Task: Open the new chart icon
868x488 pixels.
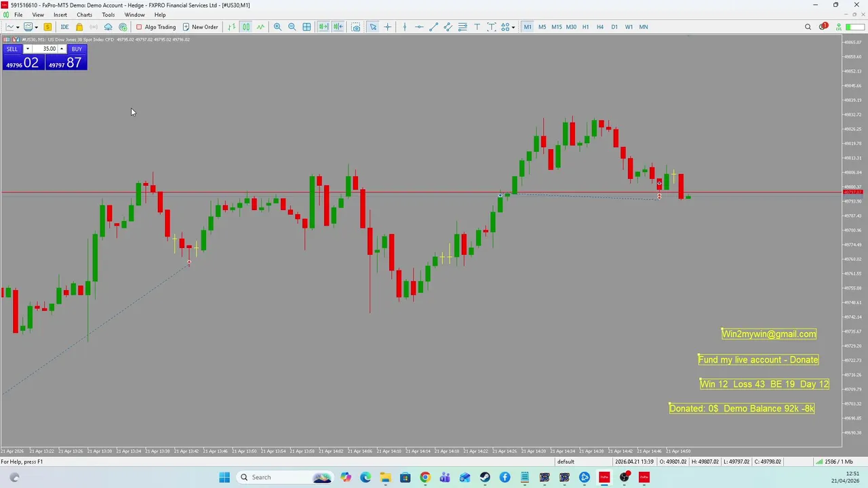Action: click(x=9, y=27)
